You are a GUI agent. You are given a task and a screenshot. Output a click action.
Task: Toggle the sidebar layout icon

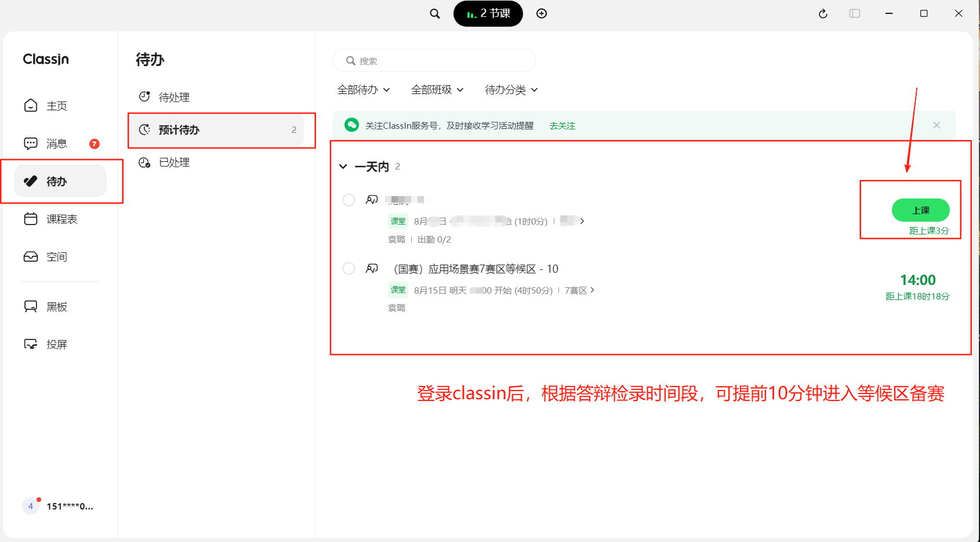point(854,13)
